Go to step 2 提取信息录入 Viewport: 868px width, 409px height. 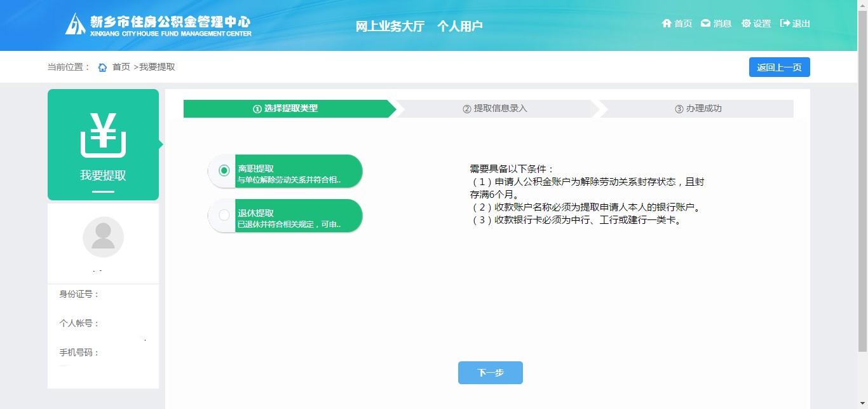tap(495, 109)
